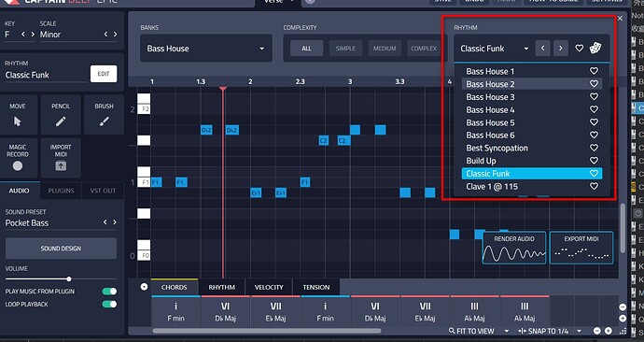Open the TENSION tab
This screenshot has width=644, height=342.
(316, 287)
